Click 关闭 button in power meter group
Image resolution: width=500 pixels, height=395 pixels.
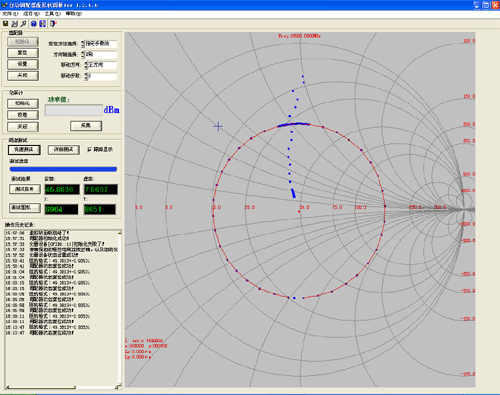pyautogui.click(x=23, y=127)
